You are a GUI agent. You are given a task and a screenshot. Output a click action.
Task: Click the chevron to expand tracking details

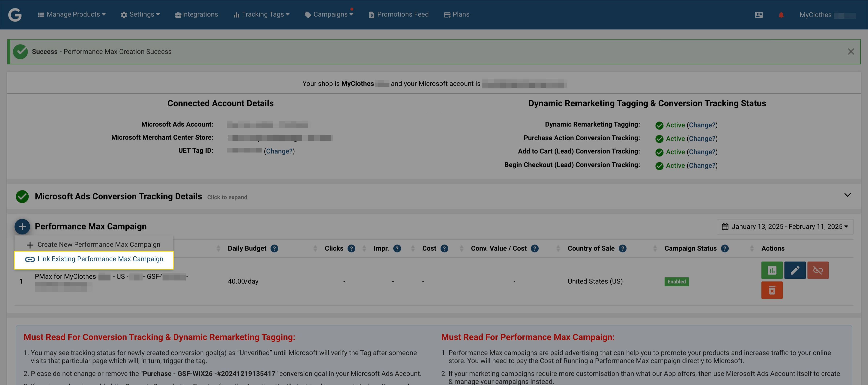[x=847, y=195]
